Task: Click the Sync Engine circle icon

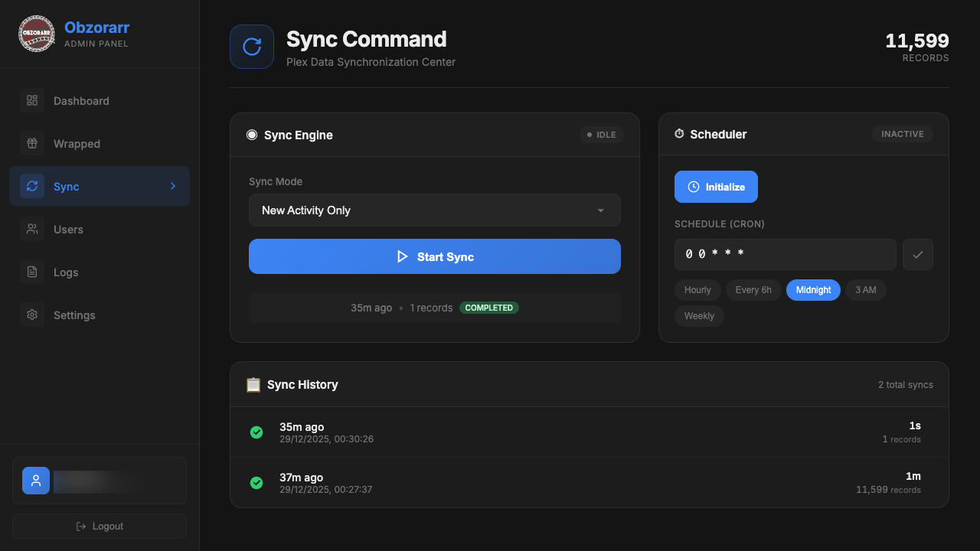Action: (x=252, y=135)
